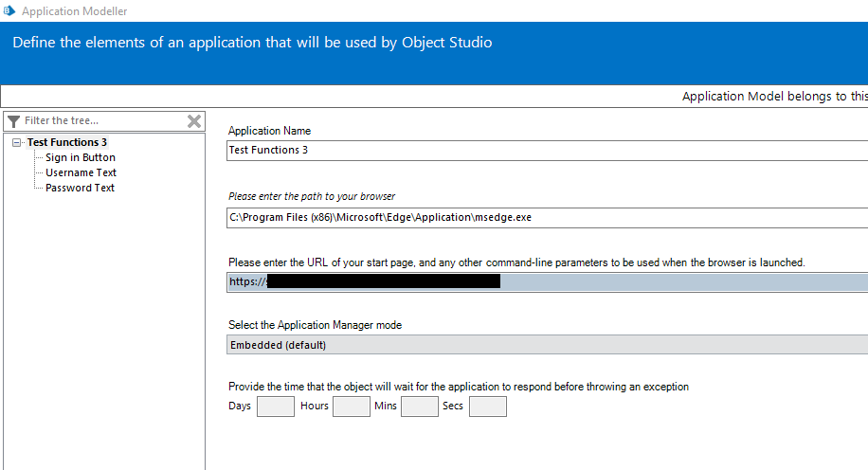Click the Application Name text field
Image resolution: width=868 pixels, height=470 pixels.
(x=546, y=150)
